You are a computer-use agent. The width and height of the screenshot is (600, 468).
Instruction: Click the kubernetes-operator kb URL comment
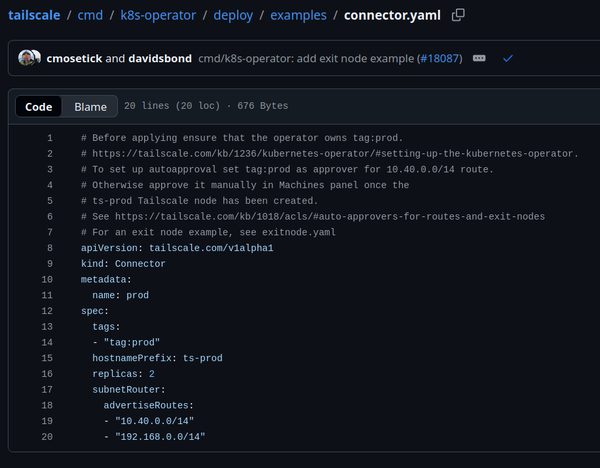[x=330, y=153]
